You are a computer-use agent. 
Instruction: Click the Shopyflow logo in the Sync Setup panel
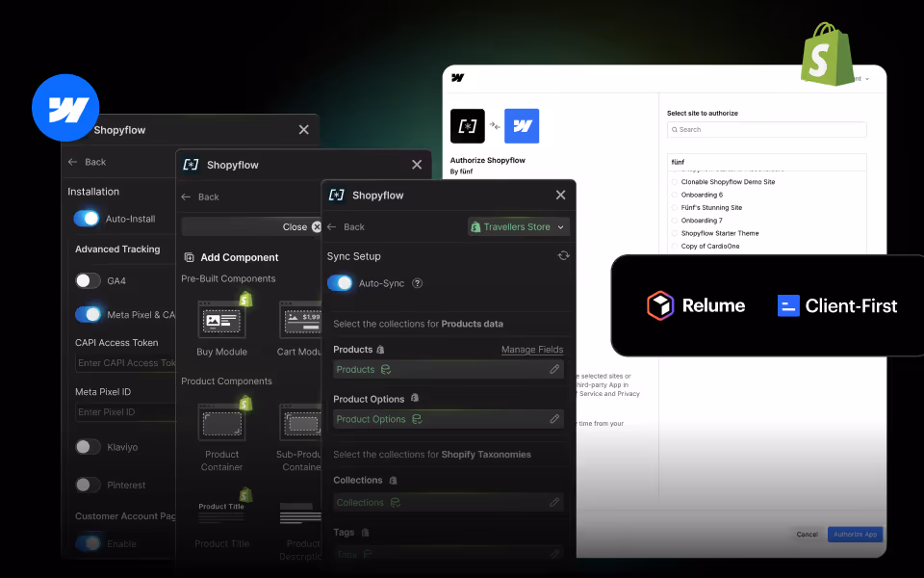click(337, 196)
